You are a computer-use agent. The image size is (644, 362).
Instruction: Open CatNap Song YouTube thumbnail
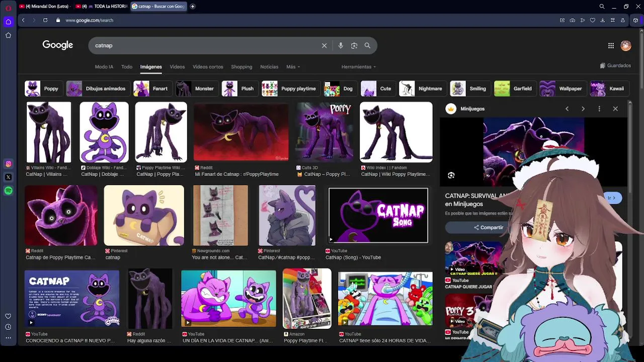(378, 215)
